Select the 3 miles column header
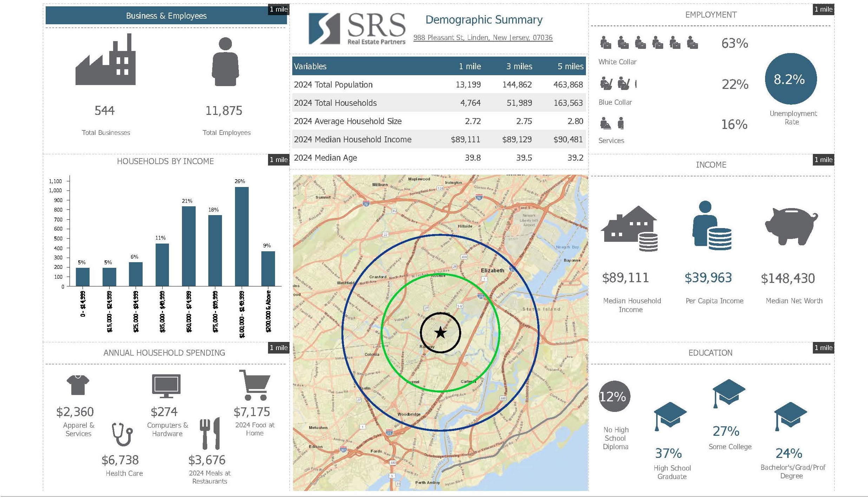 [x=519, y=66]
